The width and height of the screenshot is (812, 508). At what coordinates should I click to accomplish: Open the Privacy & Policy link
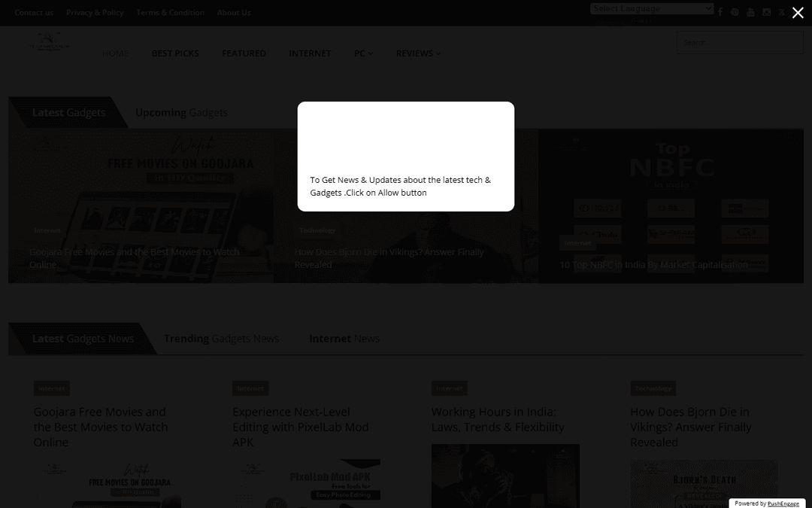pos(95,13)
